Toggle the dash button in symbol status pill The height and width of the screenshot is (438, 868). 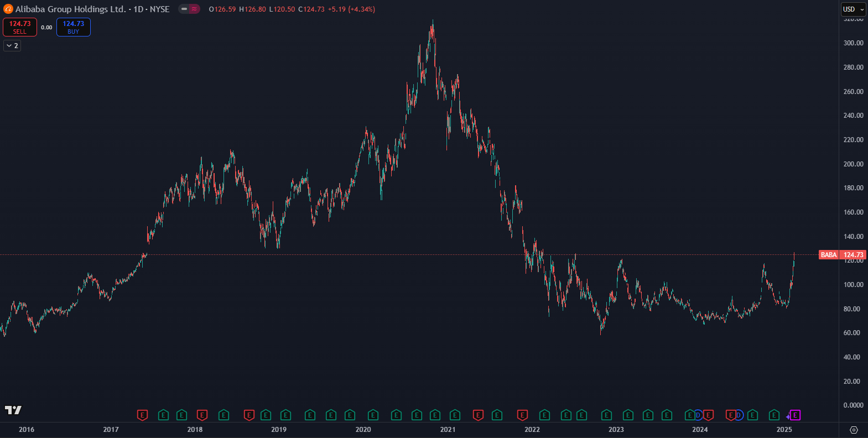click(x=184, y=9)
